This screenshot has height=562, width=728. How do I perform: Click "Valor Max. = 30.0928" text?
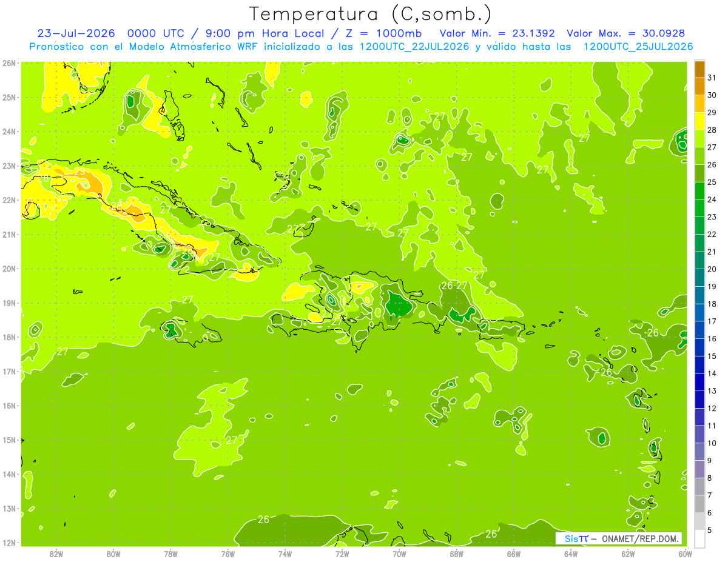[625, 33]
